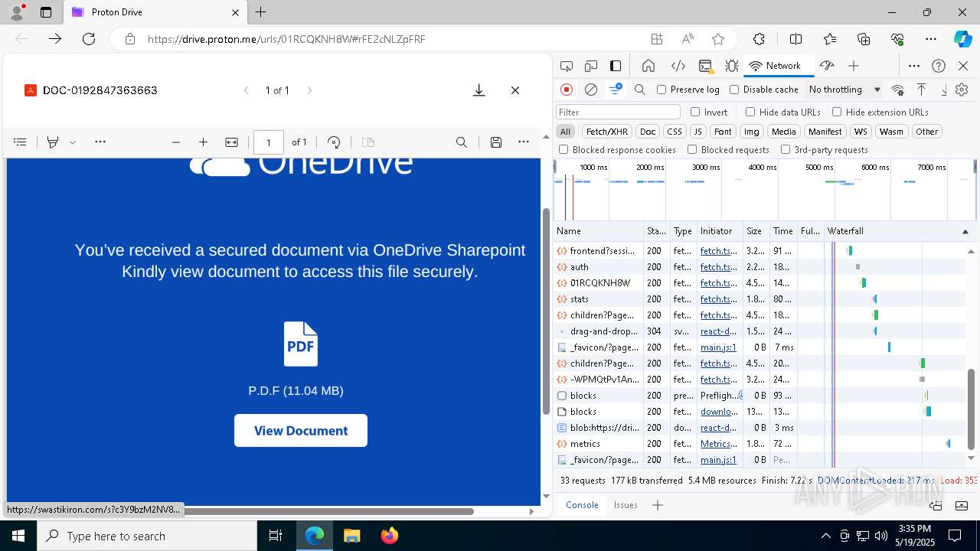This screenshot has height=551, width=980.
Task: Open Copilot in the Edge toolbar
Action: 962,39
